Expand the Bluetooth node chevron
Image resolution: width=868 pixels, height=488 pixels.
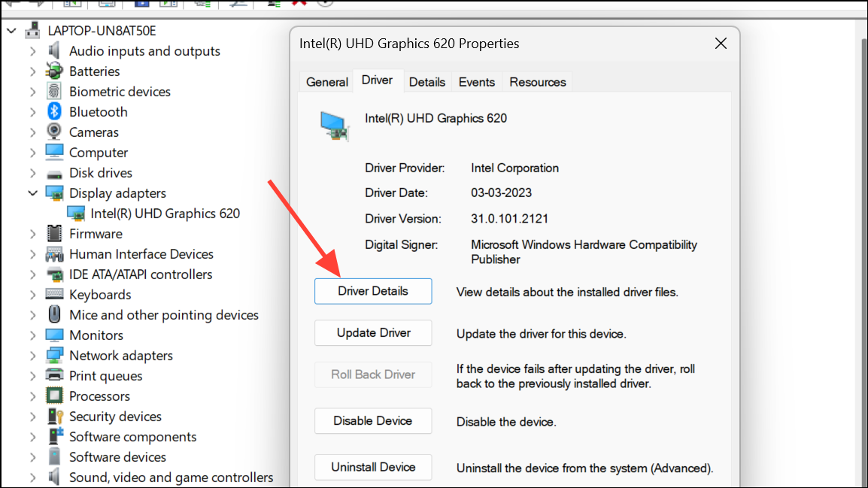[32, 112]
